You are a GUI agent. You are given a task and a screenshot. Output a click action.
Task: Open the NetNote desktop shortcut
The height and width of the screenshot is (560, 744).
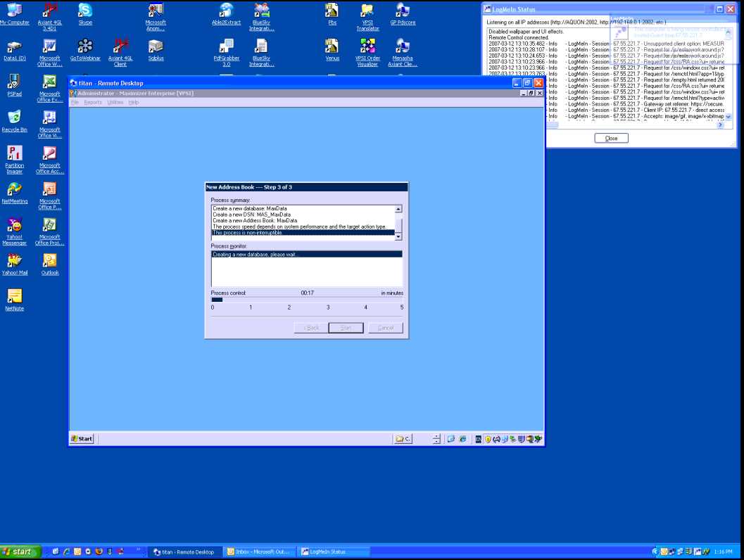[14, 296]
